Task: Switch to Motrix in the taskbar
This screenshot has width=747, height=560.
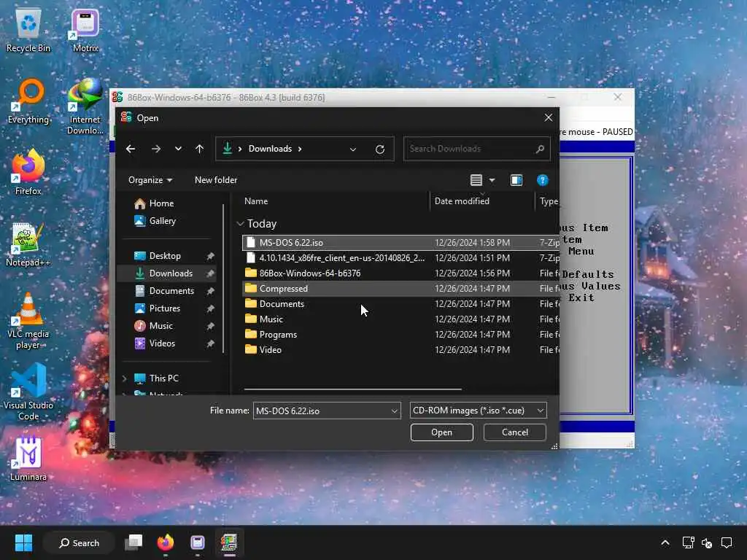Action: pyautogui.click(x=197, y=542)
